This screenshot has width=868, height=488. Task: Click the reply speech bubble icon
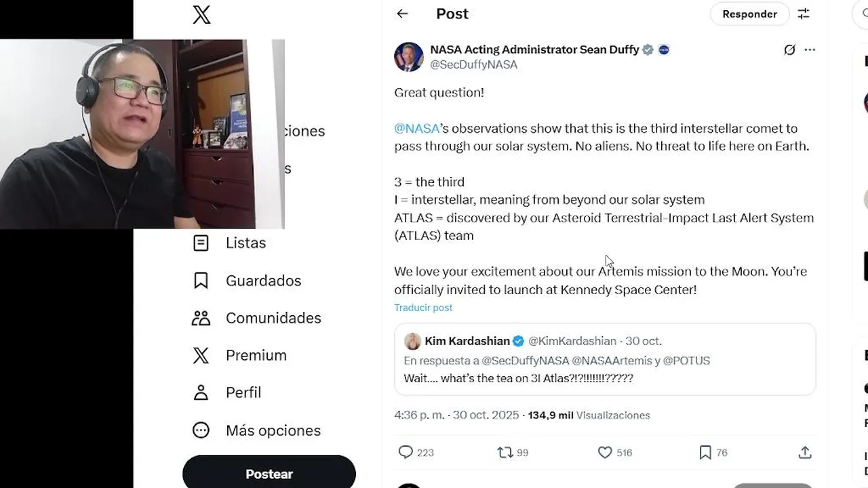(x=406, y=452)
